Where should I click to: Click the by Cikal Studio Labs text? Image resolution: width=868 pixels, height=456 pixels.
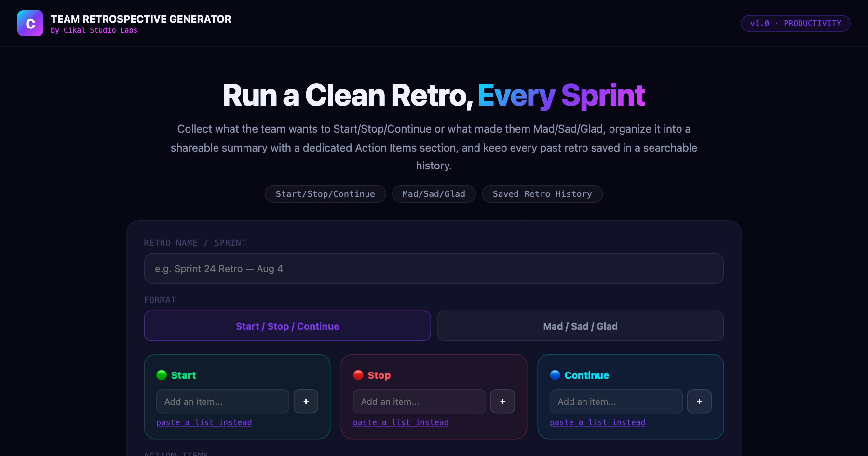tap(94, 30)
